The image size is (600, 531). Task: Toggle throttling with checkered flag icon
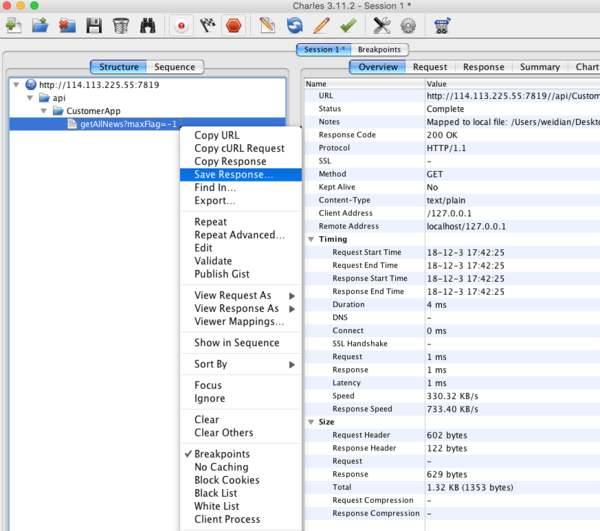click(x=207, y=26)
